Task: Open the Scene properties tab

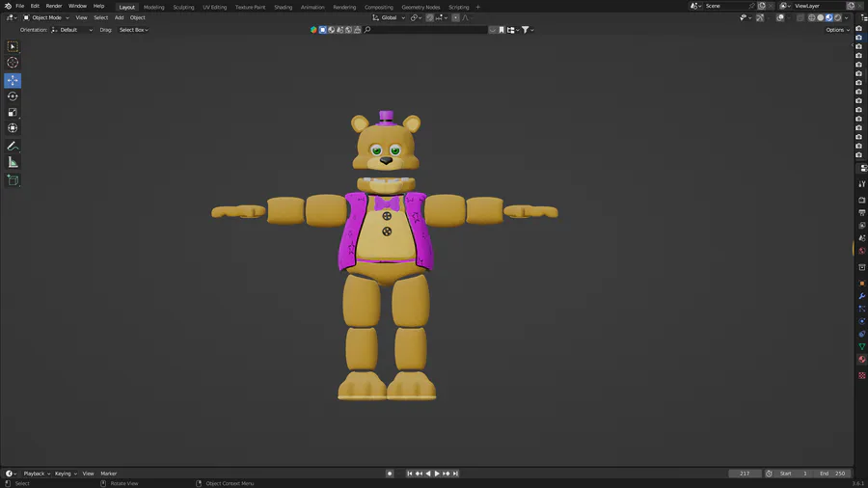Action: (x=862, y=238)
